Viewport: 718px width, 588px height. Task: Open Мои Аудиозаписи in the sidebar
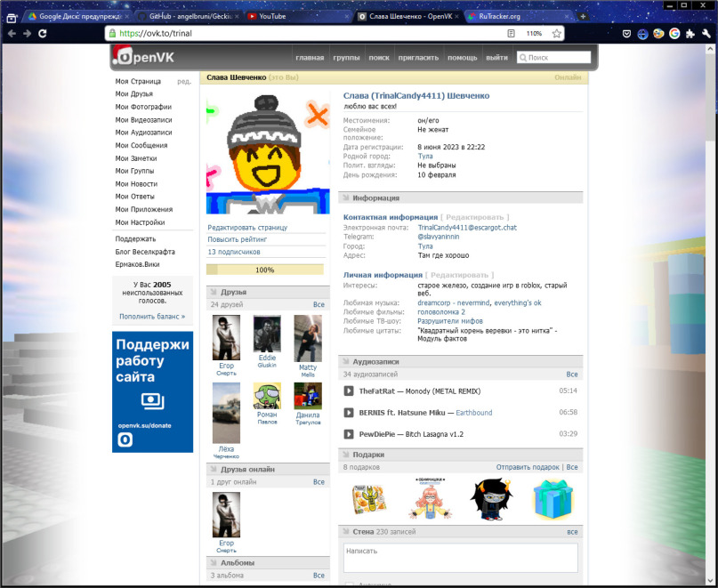pyautogui.click(x=144, y=133)
